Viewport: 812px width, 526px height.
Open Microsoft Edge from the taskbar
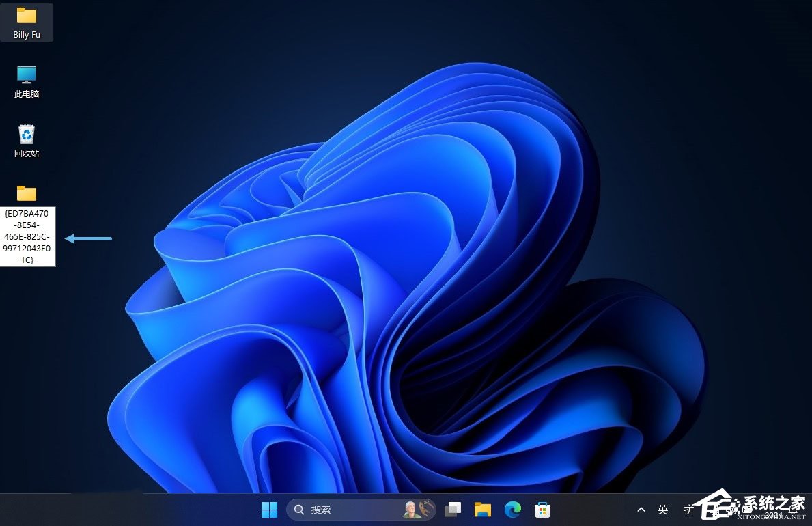(513, 510)
